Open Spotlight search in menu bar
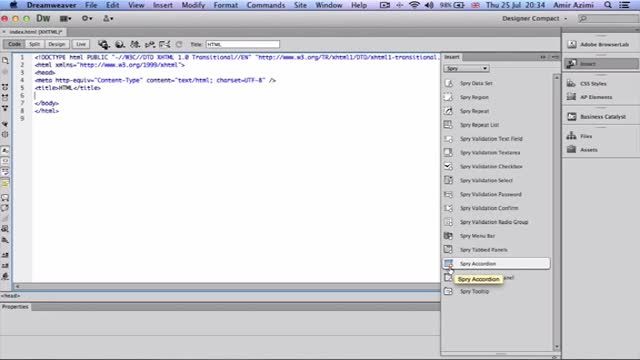The image size is (640, 360). 608,5
